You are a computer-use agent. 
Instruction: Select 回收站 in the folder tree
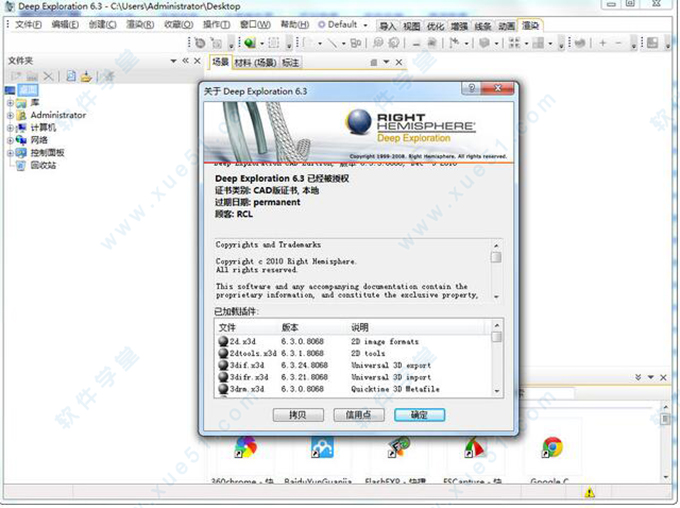pos(43,166)
